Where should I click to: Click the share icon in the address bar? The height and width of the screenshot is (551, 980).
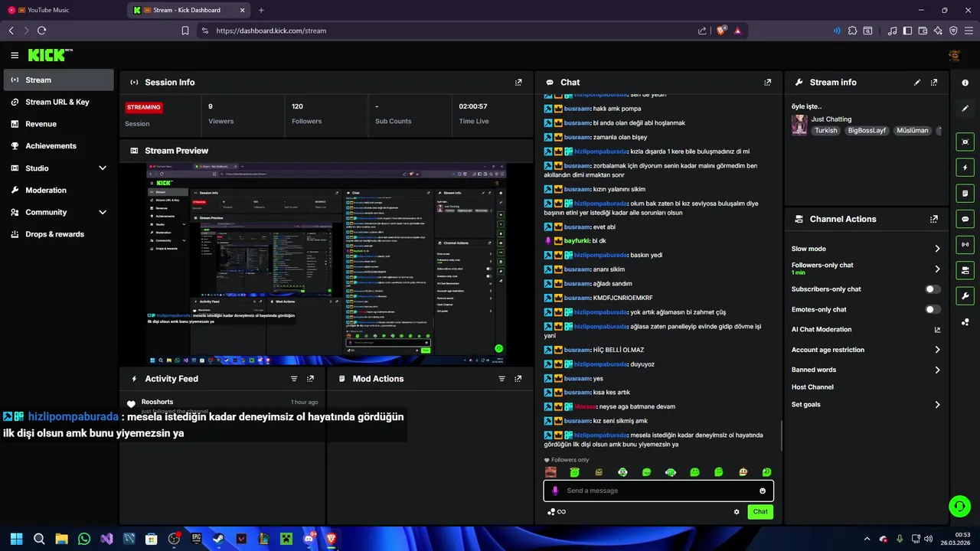pos(702,31)
